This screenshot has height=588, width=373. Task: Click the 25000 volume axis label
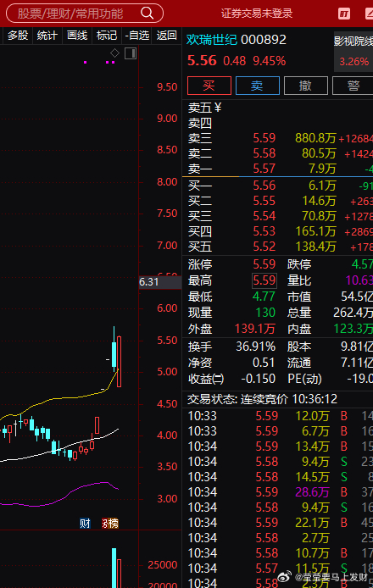163,565
